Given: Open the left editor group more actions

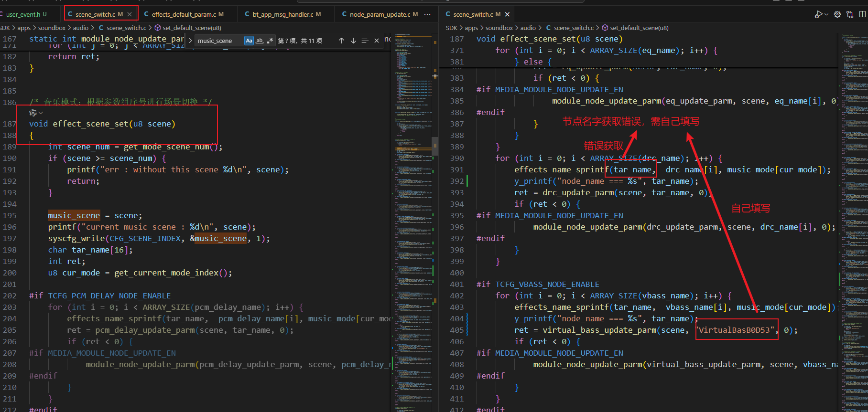Looking at the screenshot, I should (427, 14).
